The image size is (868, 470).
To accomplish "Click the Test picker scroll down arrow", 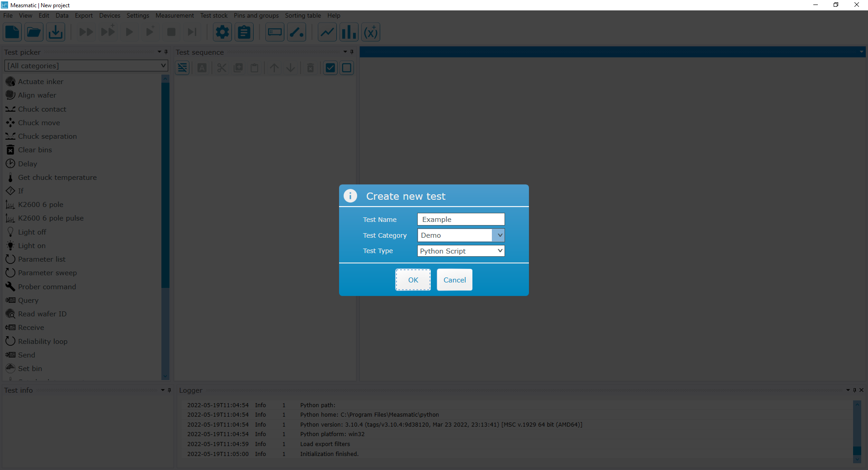I will [x=165, y=376].
